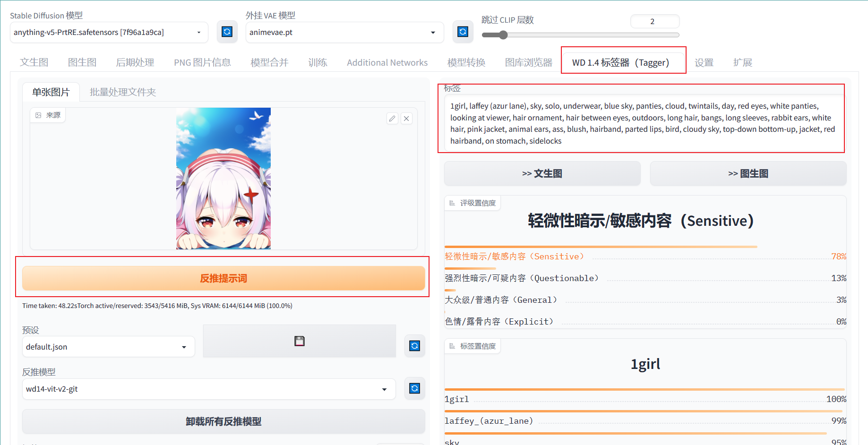Click the pencil edit icon on the image
The height and width of the screenshot is (445, 868).
coord(392,119)
